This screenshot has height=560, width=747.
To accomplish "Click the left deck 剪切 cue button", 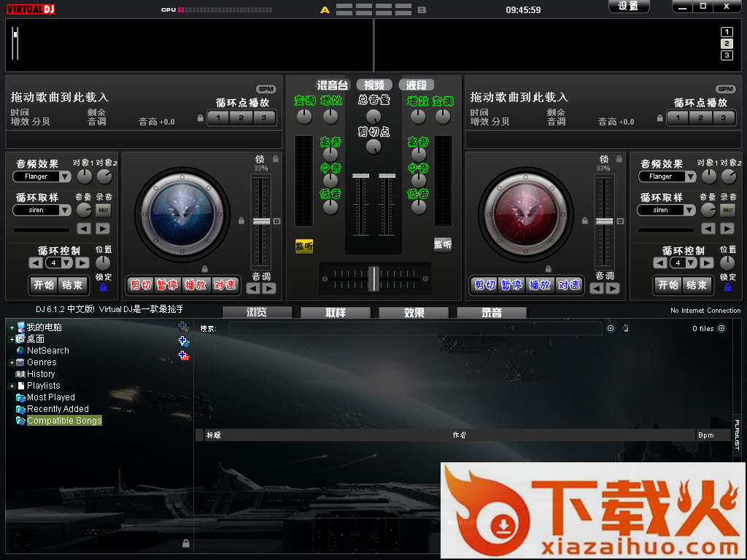I will 140,285.
